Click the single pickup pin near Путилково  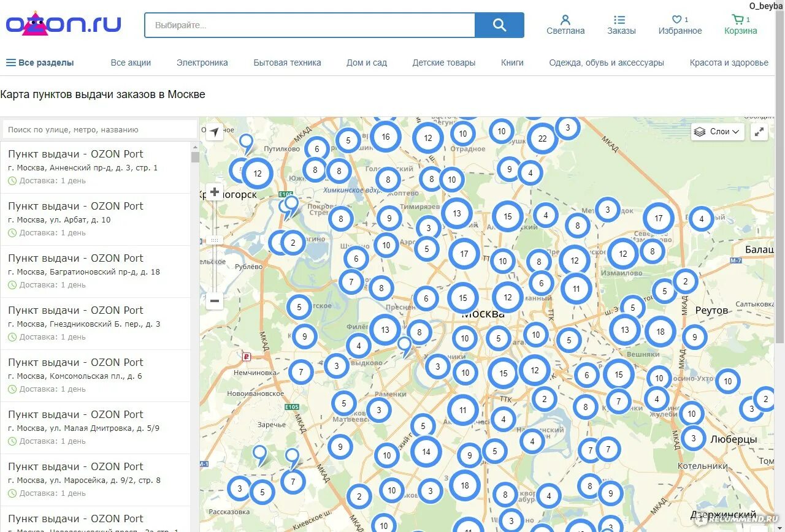246,145
